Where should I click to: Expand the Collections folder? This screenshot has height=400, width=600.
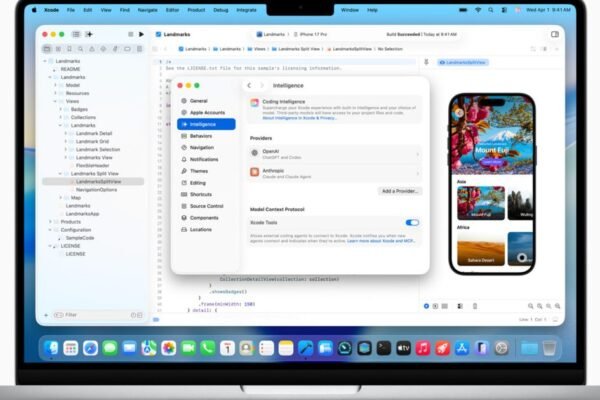(x=60, y=118)
